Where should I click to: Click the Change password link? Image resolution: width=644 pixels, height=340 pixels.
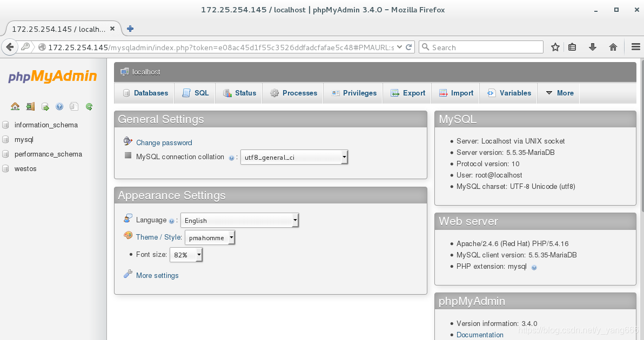click(164, 142)
